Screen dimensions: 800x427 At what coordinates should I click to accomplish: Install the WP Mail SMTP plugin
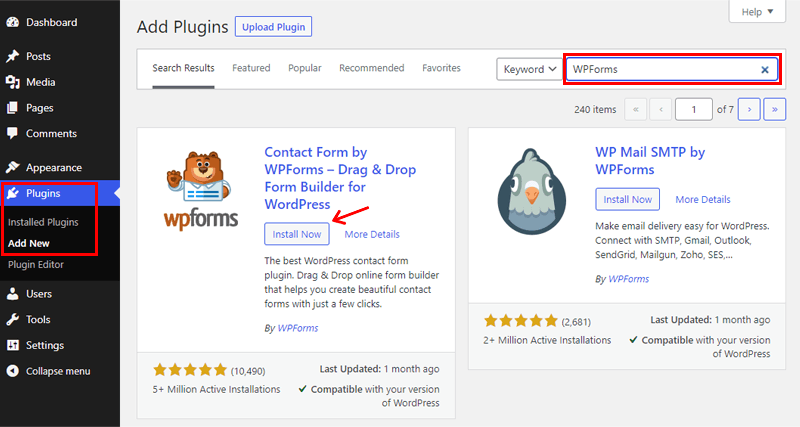628,199
